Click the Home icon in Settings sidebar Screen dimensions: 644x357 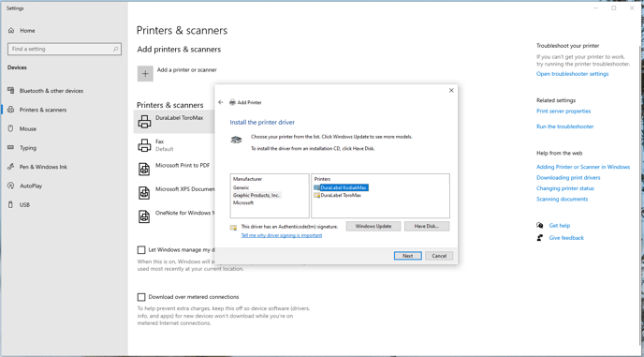click(x=11, y=30)
